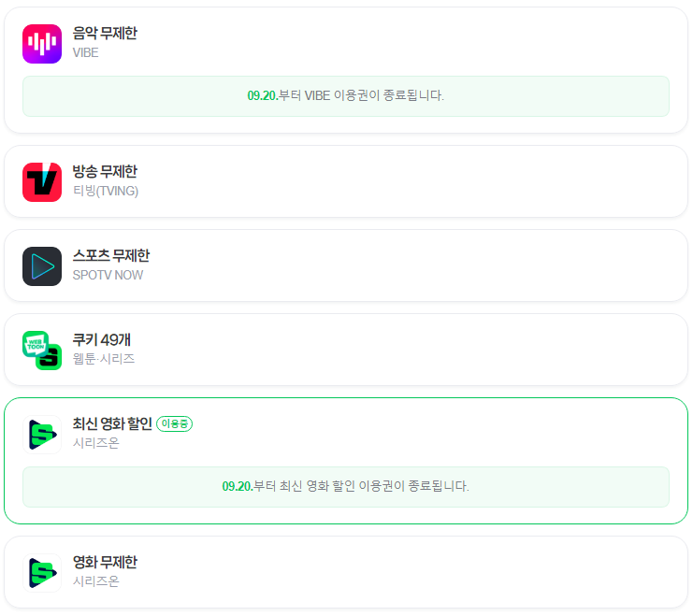This screenshot has height=616, width=693.
Task: Choose the 스포츠 무제한 benefit option
Action: pyautogui.click(x=111, y=256)
